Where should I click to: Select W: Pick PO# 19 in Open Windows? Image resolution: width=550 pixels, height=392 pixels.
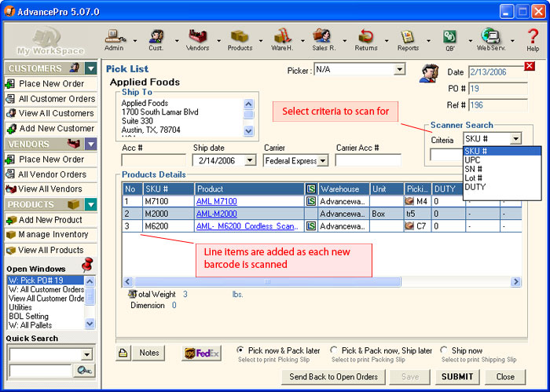46,280
